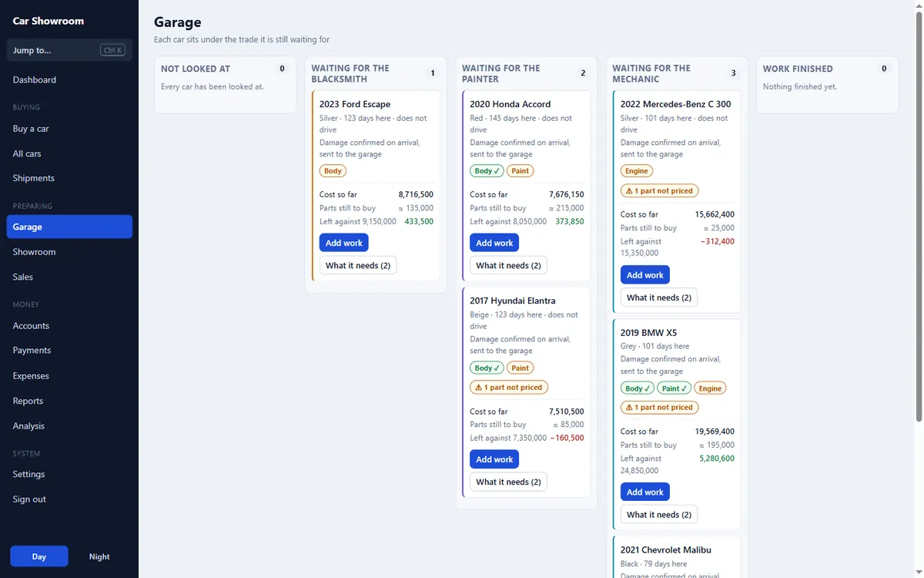Click the Engine tag on BMW X5
Image resolution: width=924 pixels, height=578 pixels.
[x=710, y=388]
